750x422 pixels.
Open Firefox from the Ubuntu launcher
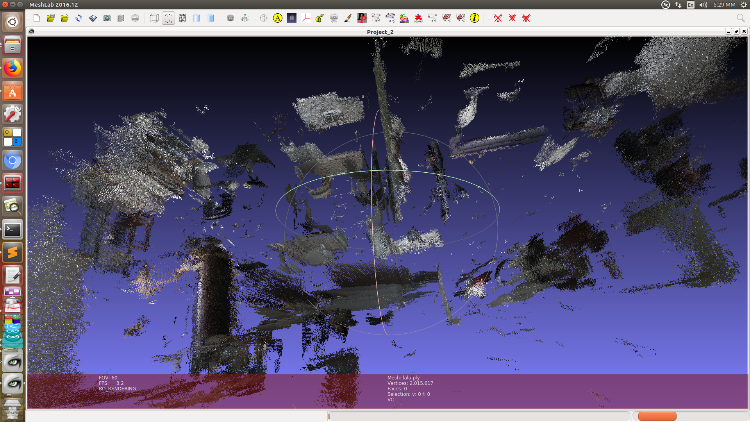click(x=13, y=68)
